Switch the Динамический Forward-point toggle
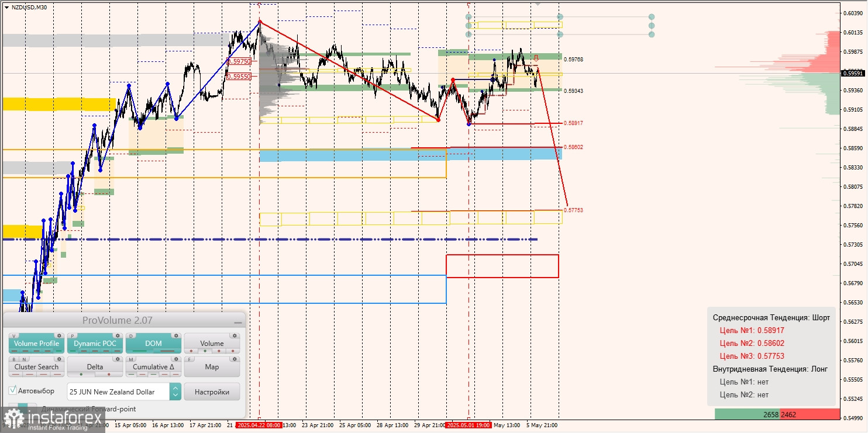Viewport: 868px width, 433px height. coord(23,408)
